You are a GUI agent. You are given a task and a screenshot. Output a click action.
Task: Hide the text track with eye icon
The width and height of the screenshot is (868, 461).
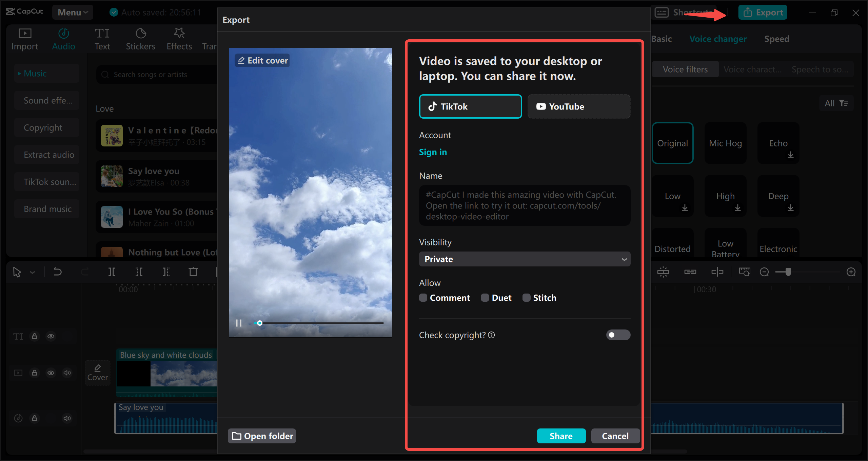pos(51,336)
